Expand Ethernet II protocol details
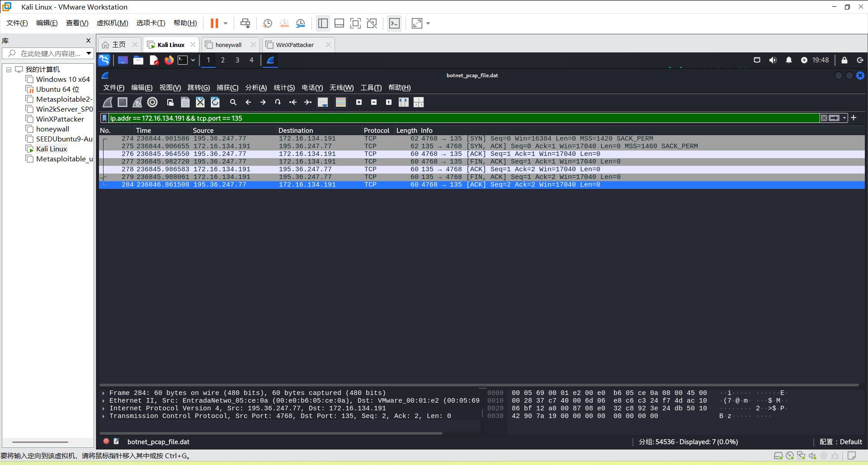Screen dimensions: 868x465 tap(104, 401)
